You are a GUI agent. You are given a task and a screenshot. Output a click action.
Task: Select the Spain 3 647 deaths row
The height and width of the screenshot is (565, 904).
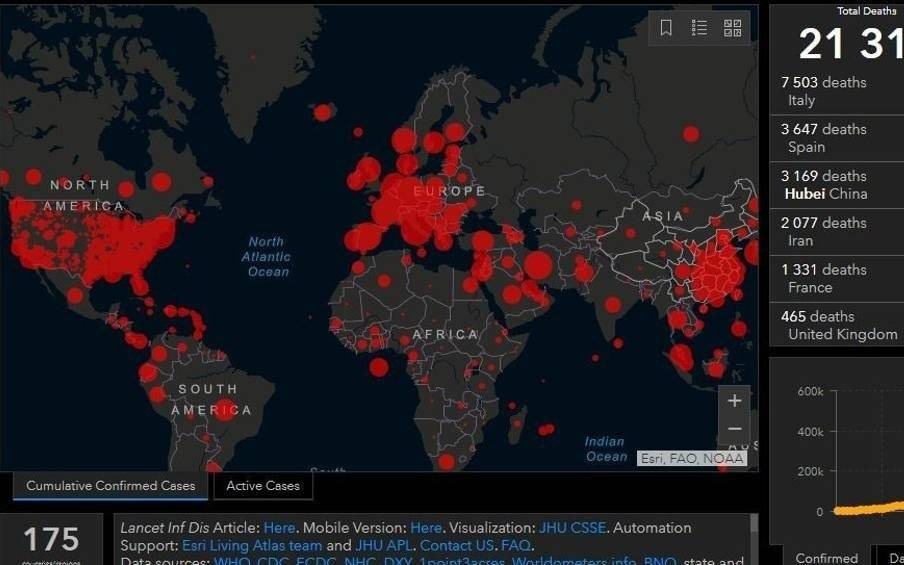(x=837, y=138)
